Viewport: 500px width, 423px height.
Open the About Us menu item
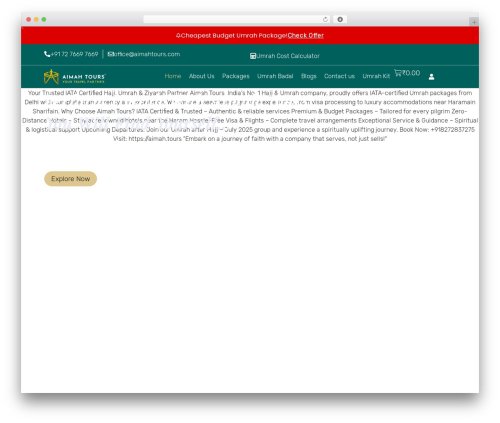point(201,76)
